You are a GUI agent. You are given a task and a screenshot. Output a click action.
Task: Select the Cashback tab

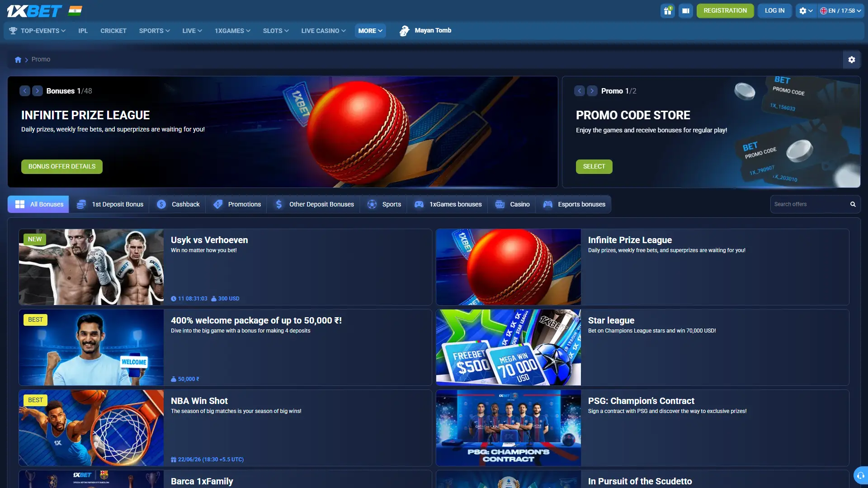click(178, 204)
